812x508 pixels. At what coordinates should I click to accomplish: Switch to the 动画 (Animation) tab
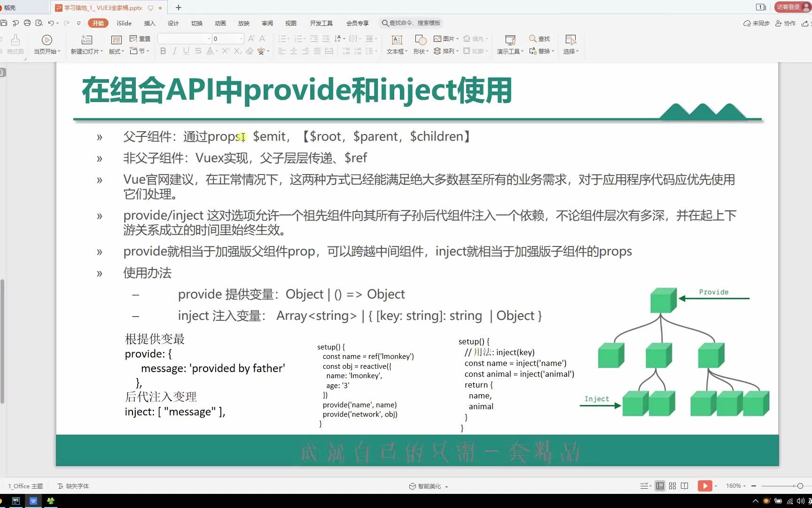(220, 23)
